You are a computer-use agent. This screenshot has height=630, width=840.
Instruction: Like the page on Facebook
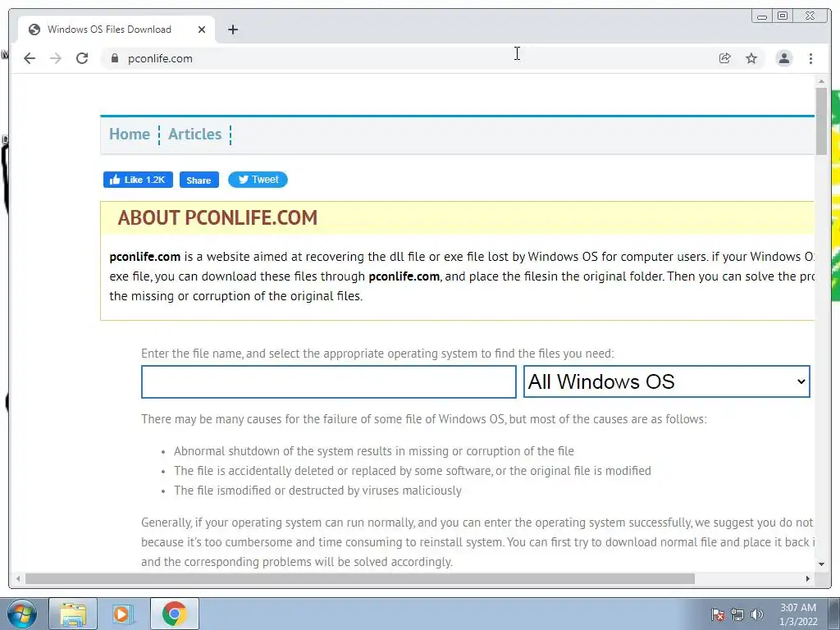pos(138,180)
